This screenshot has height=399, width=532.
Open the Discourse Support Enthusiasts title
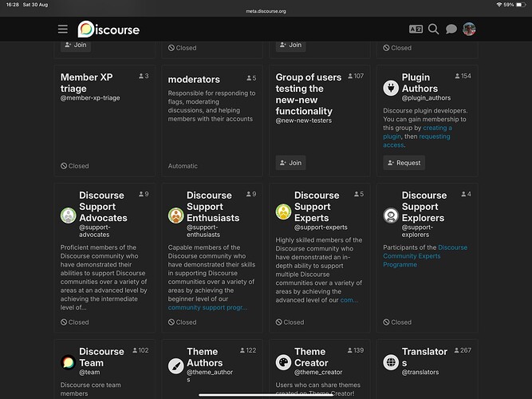tap(213, 207)
